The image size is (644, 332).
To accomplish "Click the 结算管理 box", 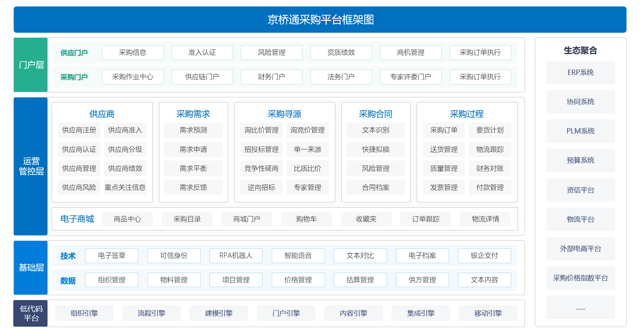I will coord(360,280).
